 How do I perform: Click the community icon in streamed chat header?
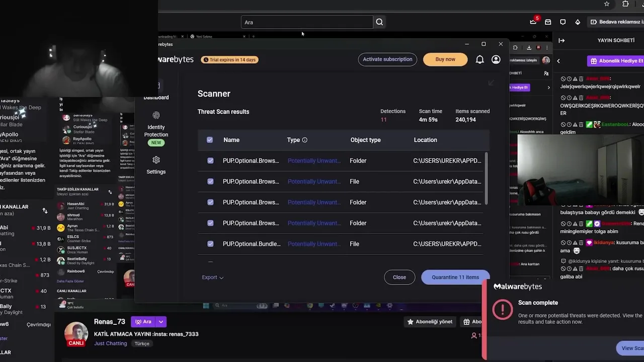[x=546, y=73]
